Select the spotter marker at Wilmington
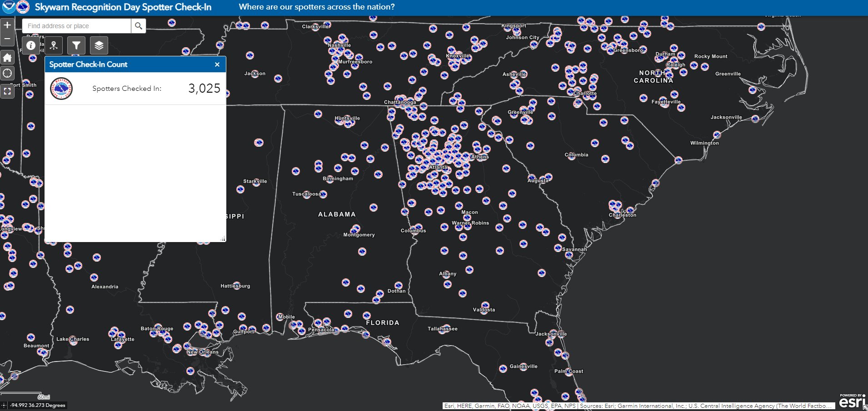Image resolution: width=868 pixels, height=411 pixels. pos(717,135)
